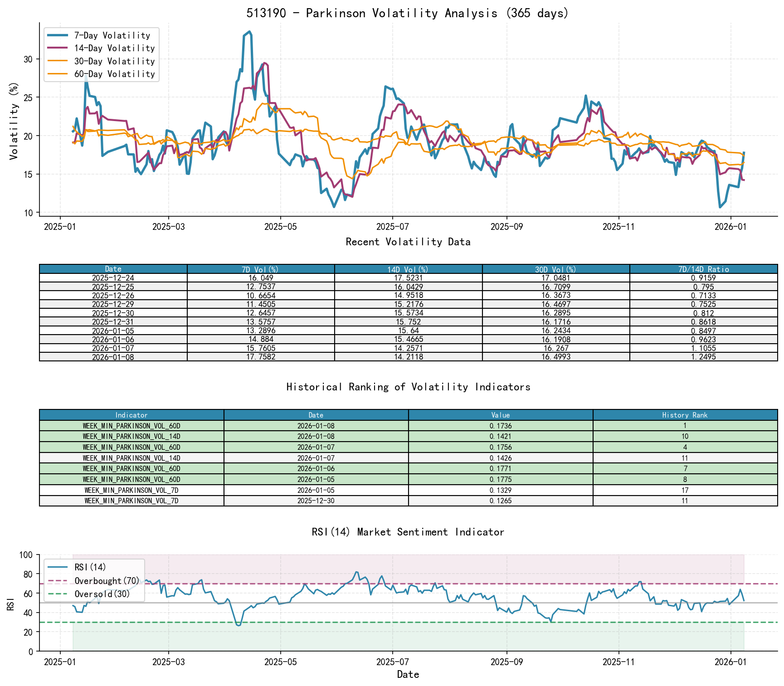Toggle the 30-Day Volatility legend entry
This screenshot has height=686, width=784.
tap(113, 61)
